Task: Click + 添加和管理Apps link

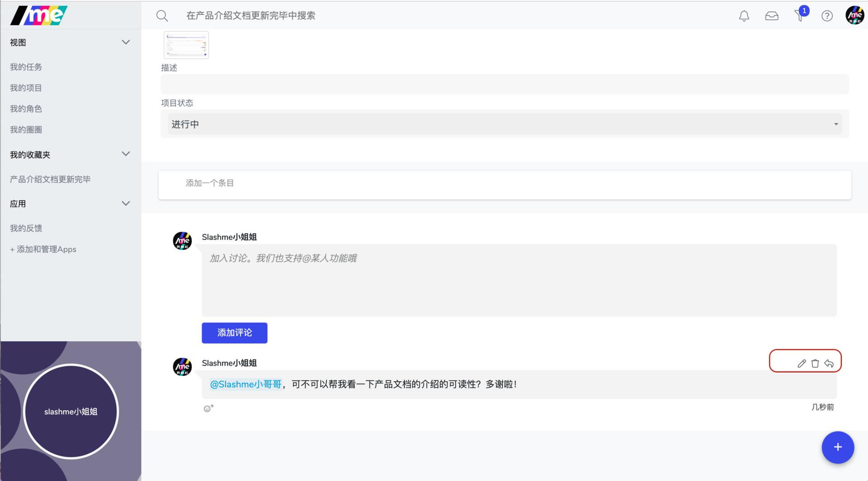Action: click(43, 249)
